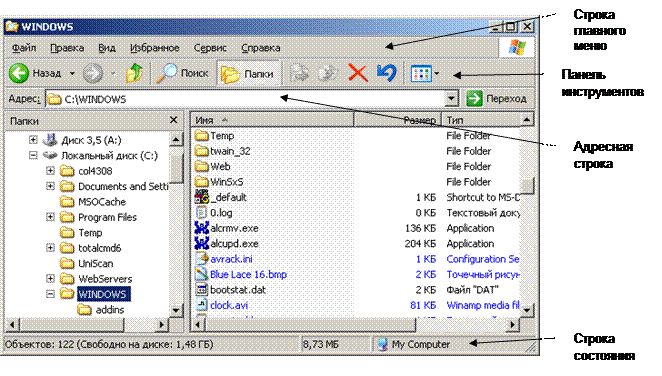Select the alcupd.exe application icon
662x376 pixels.
(x=201, y=243)
